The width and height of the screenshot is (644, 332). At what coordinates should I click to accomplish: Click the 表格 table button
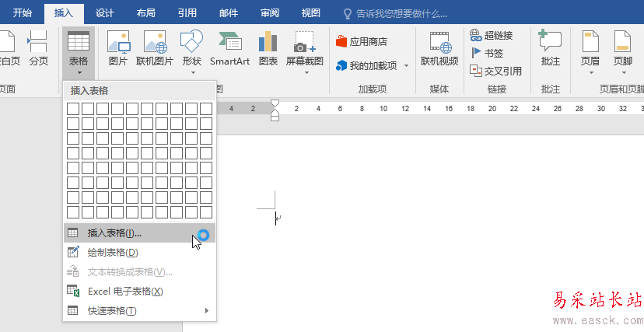click(x=79, y=53)
